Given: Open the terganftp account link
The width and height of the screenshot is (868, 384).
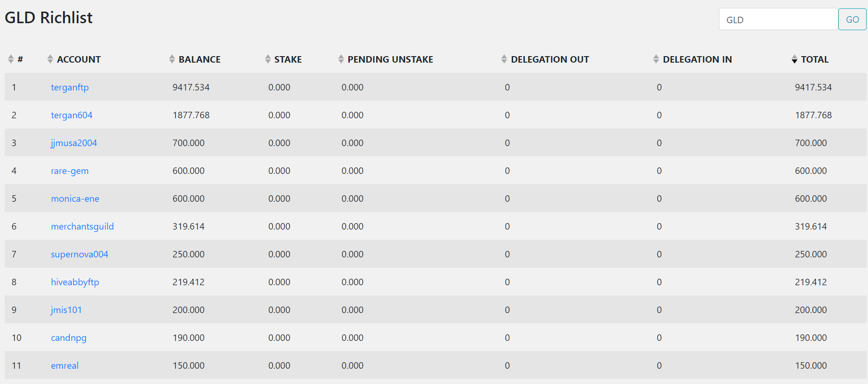Looking at the screenshot, I should coord(69,87).
